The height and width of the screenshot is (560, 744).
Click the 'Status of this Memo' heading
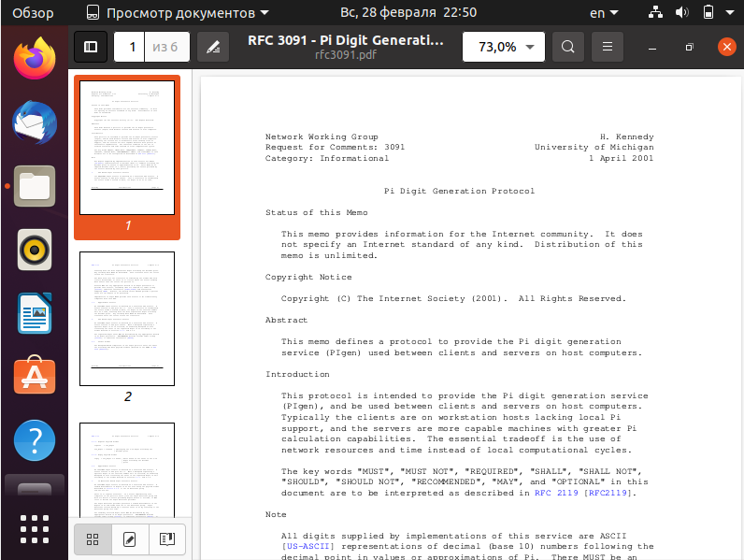317,212
